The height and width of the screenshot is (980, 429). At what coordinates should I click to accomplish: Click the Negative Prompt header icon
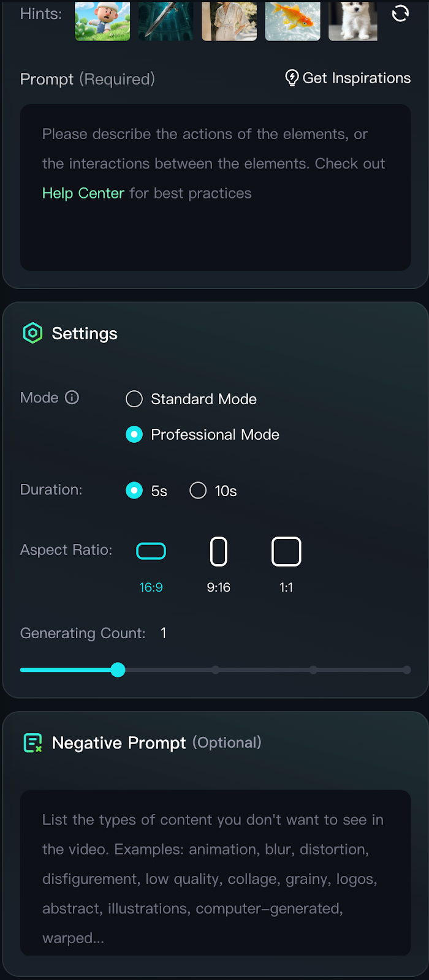click(x=32, y=743)
